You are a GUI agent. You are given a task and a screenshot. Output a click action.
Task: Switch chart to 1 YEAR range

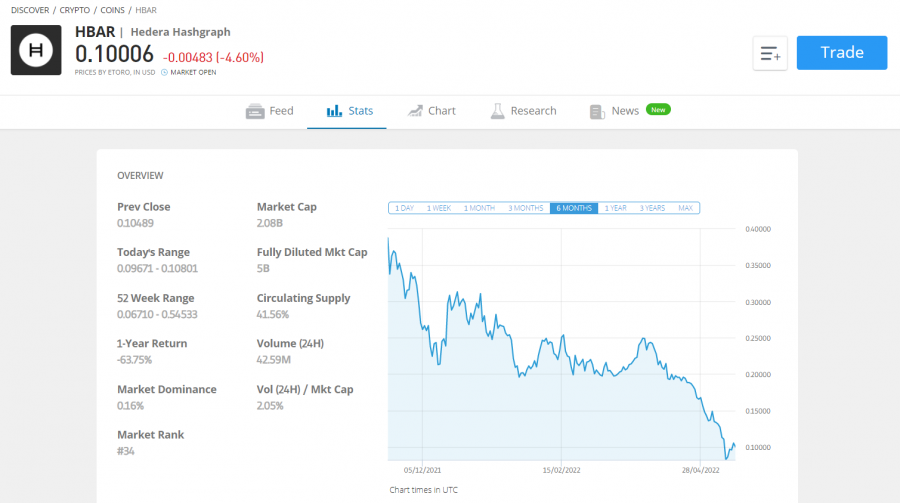pos(615,208)
